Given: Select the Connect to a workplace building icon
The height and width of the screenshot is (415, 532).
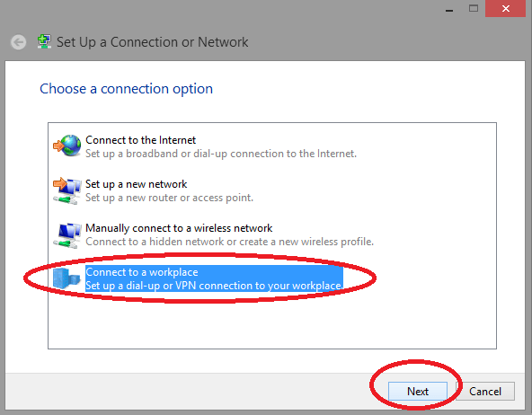Looking at the screenshot, I should point(66,278).
